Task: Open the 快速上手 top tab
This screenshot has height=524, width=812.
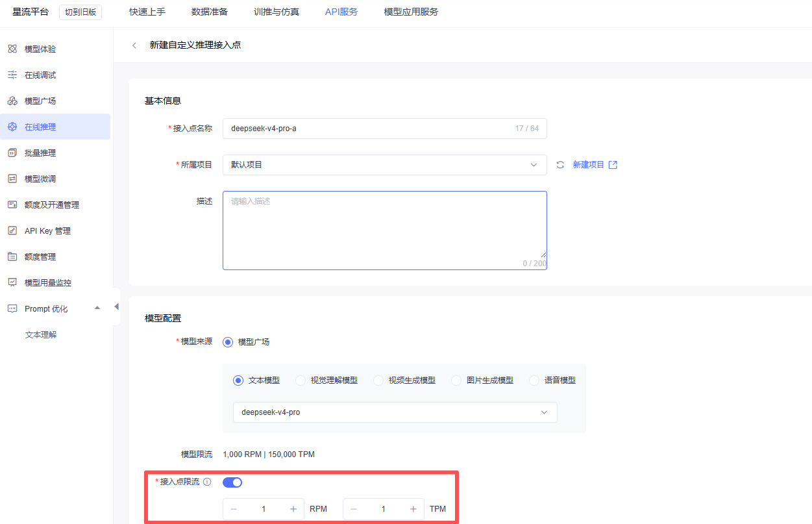Action: coord(147,12)
